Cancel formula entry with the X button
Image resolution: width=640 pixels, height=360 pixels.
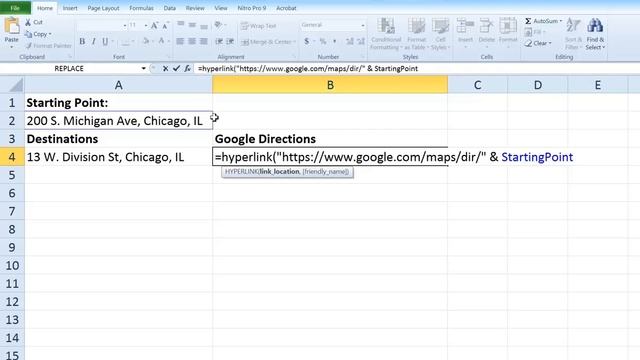(x=165, y=69)
